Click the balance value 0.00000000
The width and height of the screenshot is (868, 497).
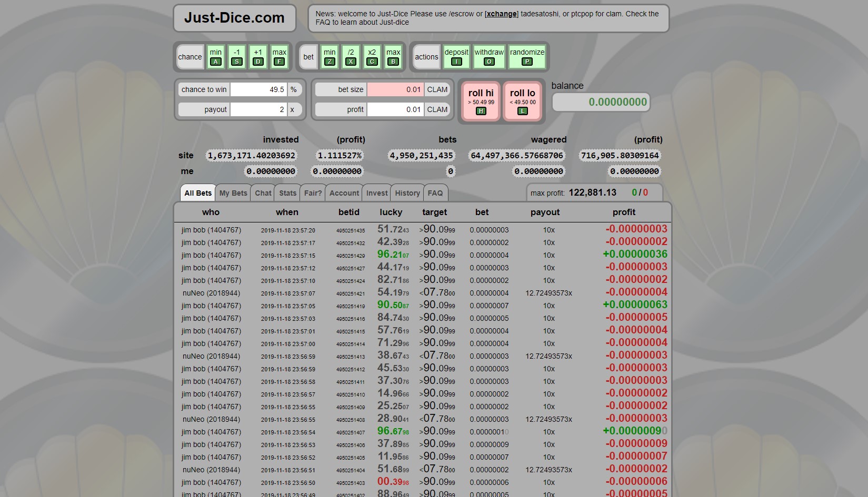[x=602, y=102]
